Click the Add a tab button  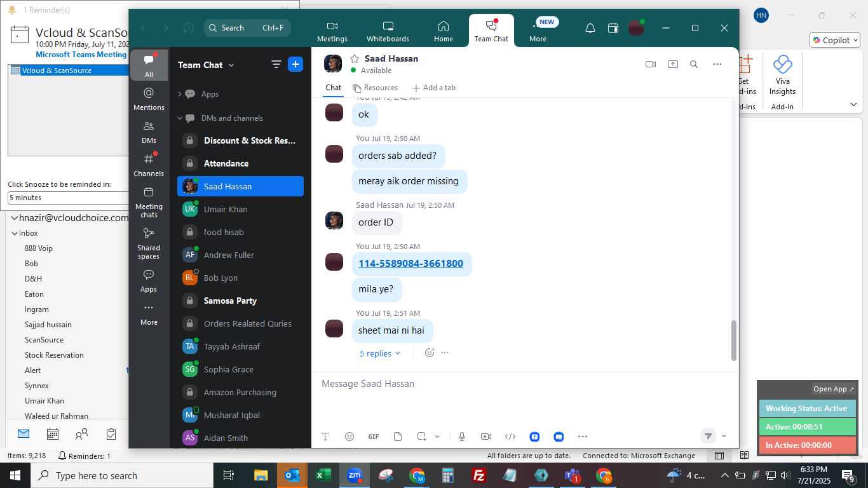434,88
